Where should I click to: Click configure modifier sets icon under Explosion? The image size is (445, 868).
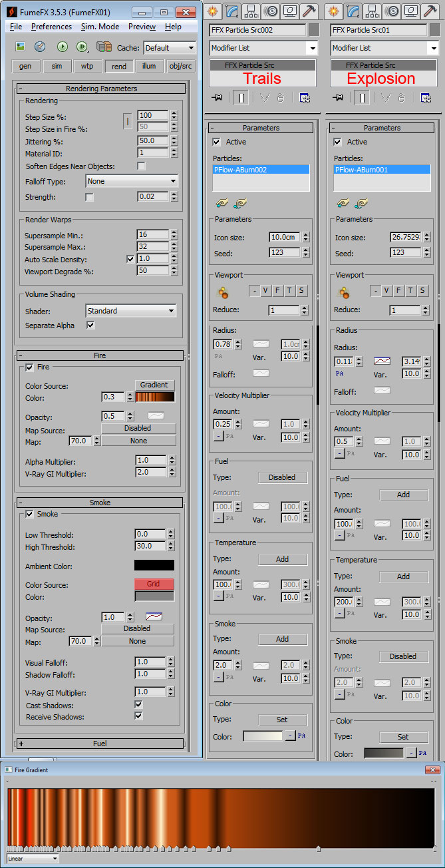(x=426, y=97)
